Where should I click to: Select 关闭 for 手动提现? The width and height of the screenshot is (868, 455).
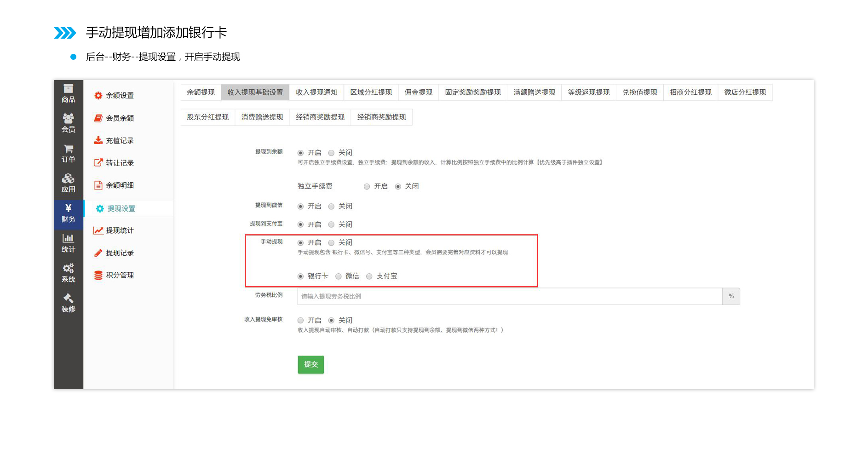tap(331, 242)
